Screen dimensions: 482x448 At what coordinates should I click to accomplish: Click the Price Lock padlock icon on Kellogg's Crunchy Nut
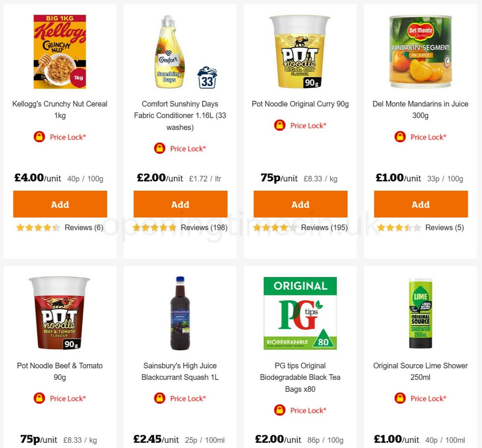[x=39, y=137]
